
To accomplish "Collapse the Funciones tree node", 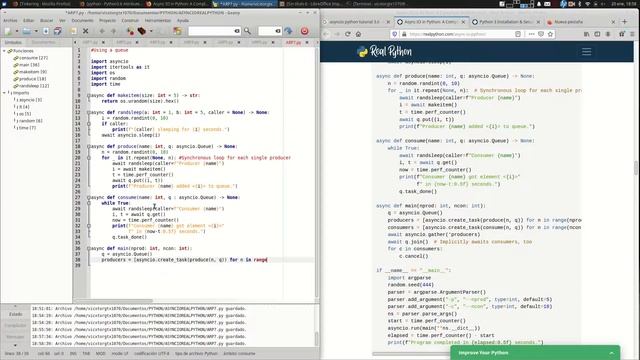I will (4, 51).
